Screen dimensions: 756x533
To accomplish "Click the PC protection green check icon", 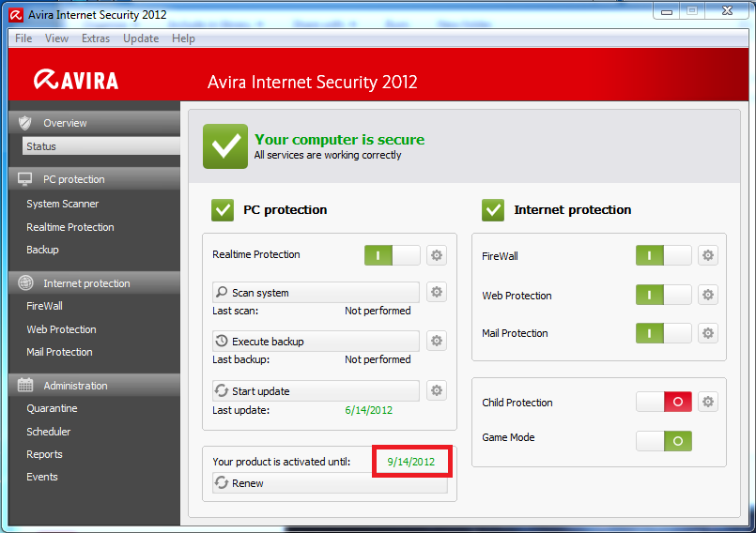I will coord(223,209).
